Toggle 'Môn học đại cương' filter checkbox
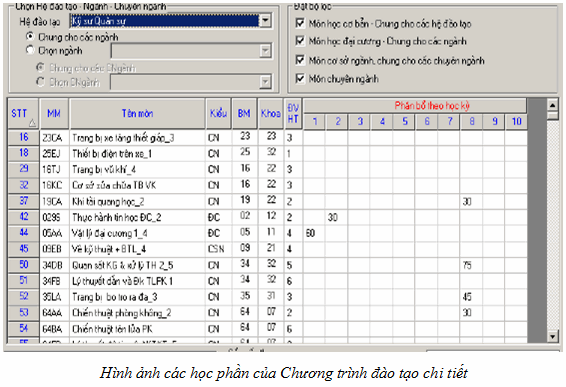 [300, 41]
